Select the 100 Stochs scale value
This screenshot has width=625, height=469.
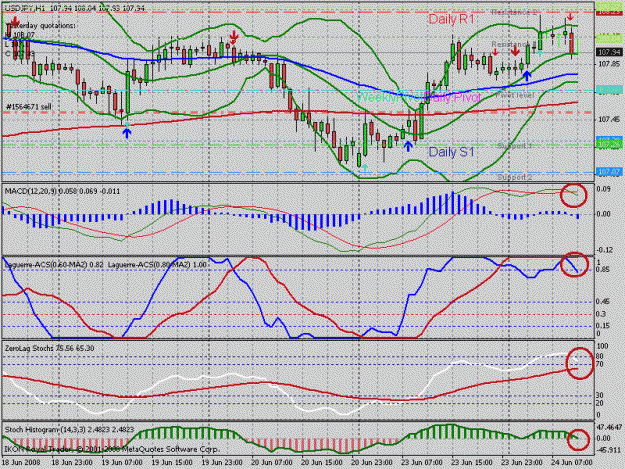click(603, 346)
